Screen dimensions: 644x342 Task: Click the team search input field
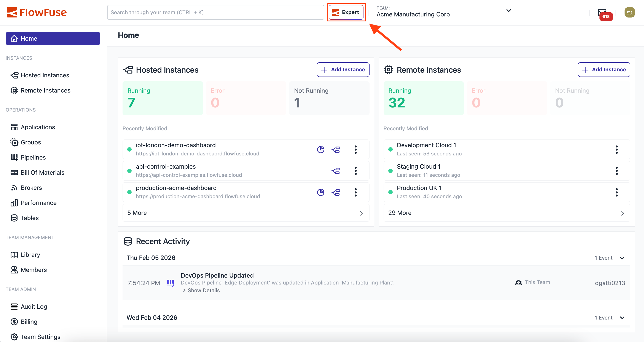pyautogui.click(x=215, y=12)
